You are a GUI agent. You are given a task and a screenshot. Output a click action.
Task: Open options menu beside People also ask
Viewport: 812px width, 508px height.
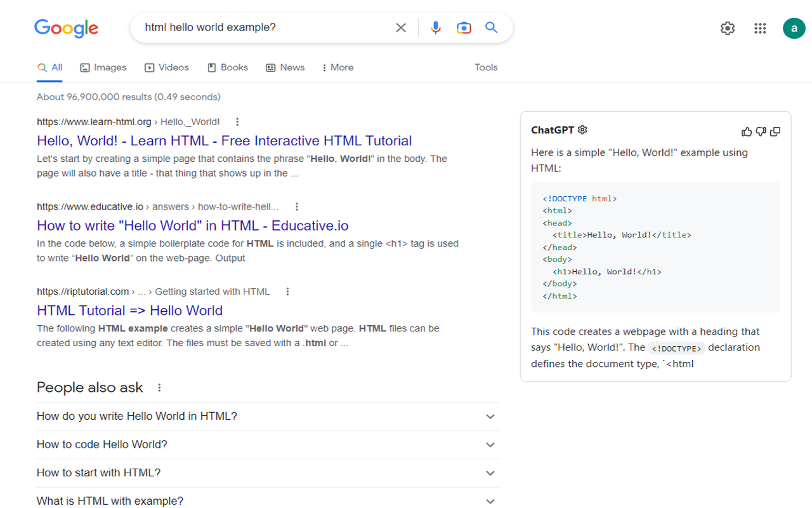(x=159, y=387)
